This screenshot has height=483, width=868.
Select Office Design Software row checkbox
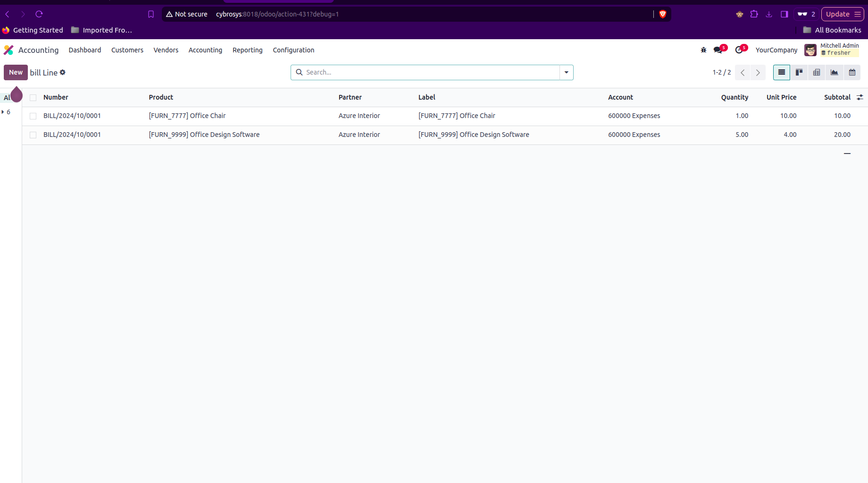click(x=33, y=135)
